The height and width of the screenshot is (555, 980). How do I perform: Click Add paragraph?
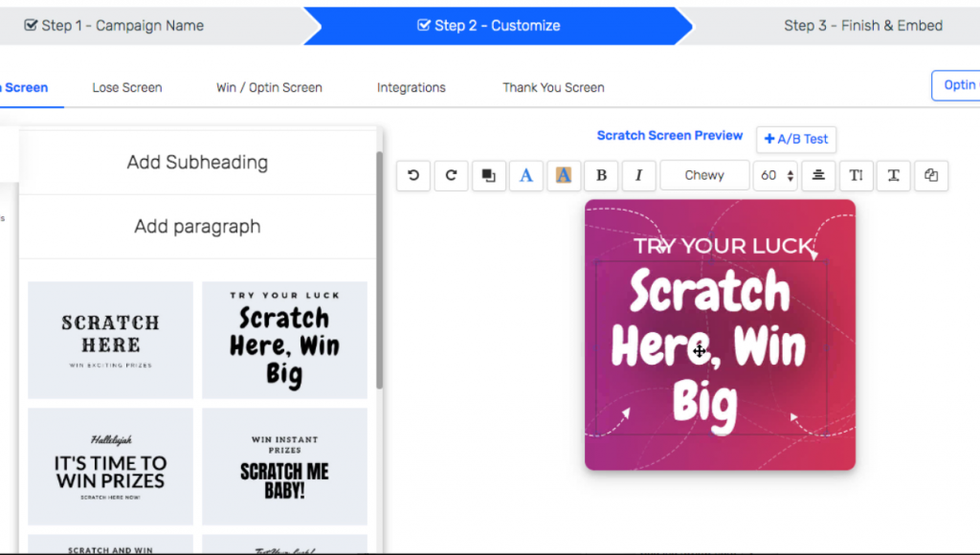point(197,226)
